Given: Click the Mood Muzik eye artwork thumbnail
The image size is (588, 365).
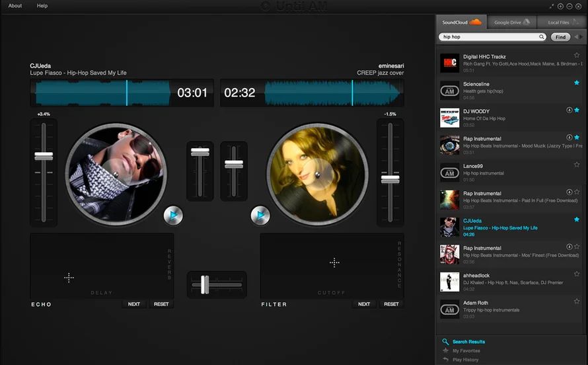Looking at the screenshot, I should pos(450,145).
